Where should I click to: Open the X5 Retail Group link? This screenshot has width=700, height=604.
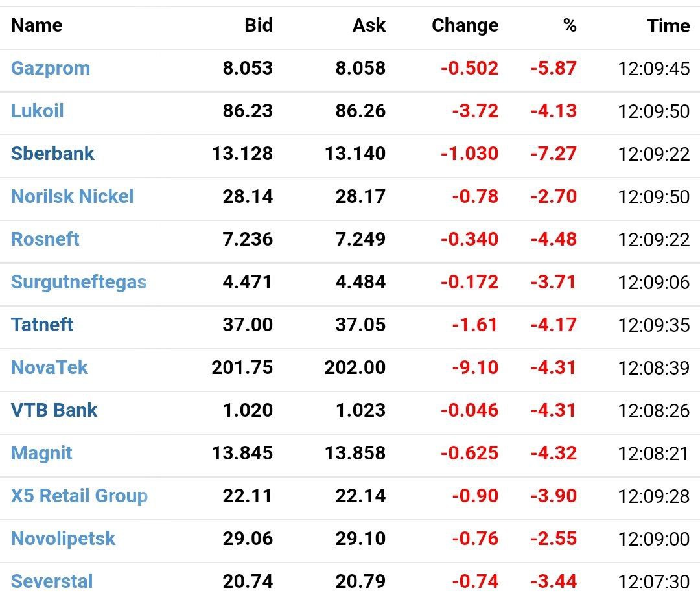79,496
